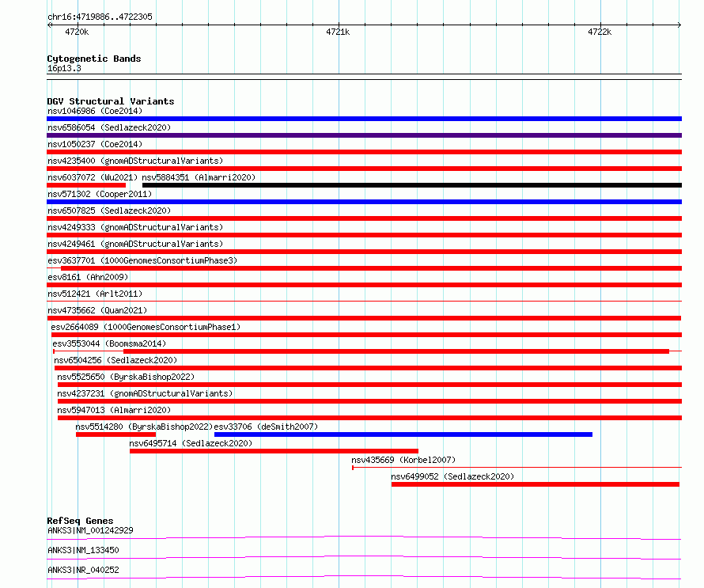The width and height of the screenshot is (704, 588).
Task: Click the ruler's right arrow end
Action: point(679,25)
